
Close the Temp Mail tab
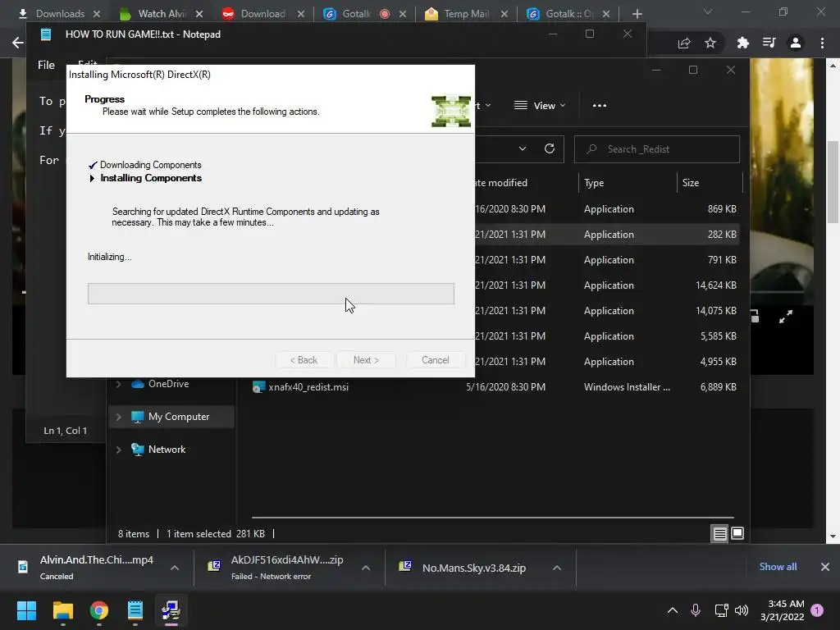(x=504, y=14)
